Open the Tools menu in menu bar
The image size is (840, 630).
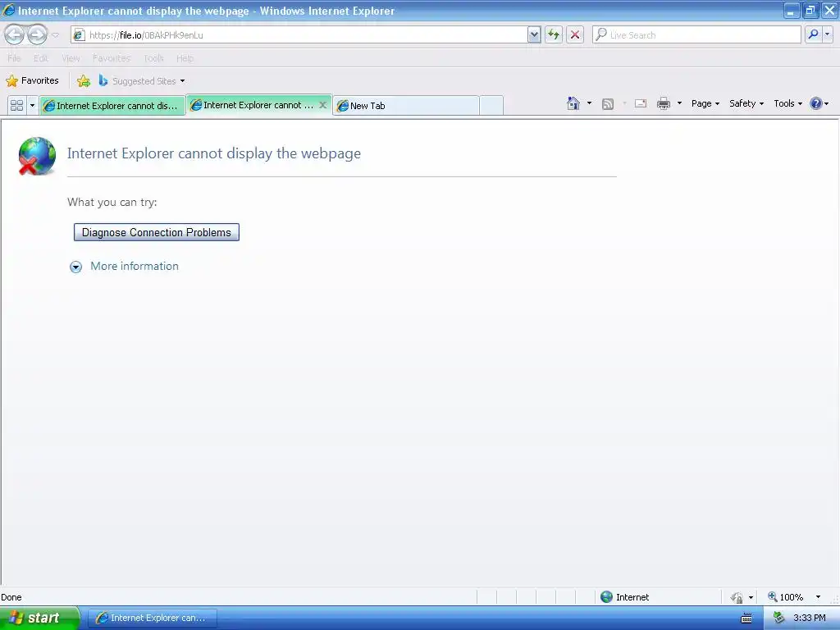point(153,58)
